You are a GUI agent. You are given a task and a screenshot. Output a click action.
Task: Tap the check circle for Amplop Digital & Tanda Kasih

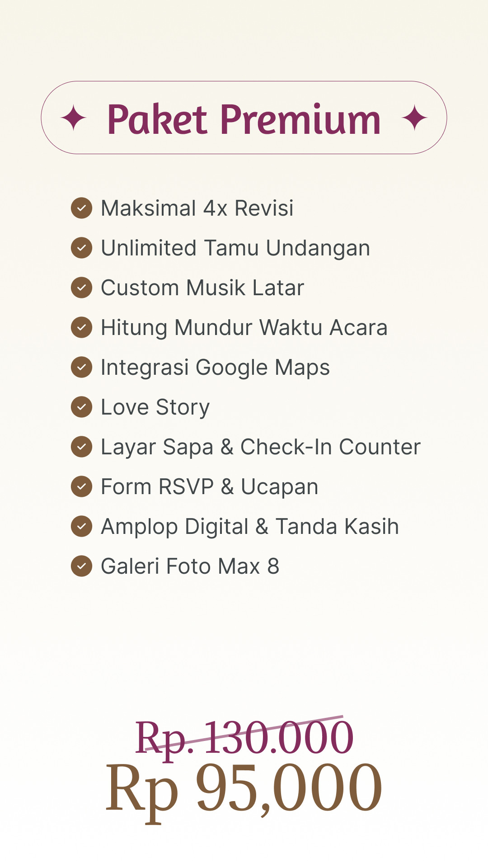coord(82,526)
